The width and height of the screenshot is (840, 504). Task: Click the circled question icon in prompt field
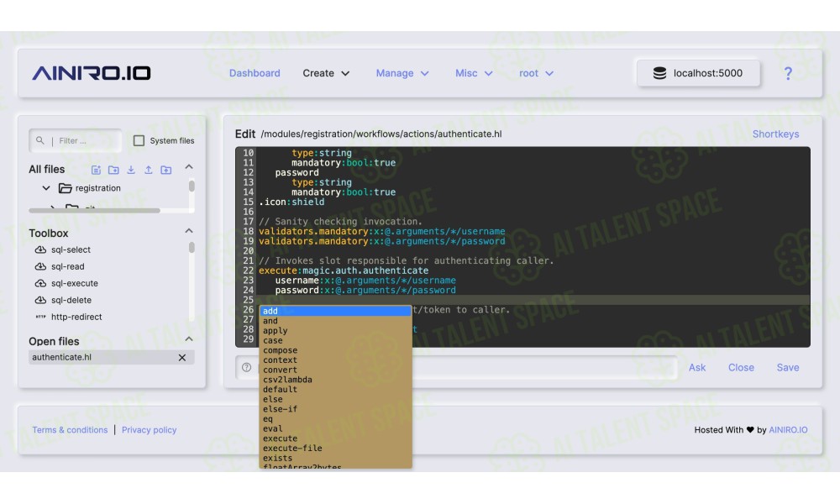coord(246,367)
